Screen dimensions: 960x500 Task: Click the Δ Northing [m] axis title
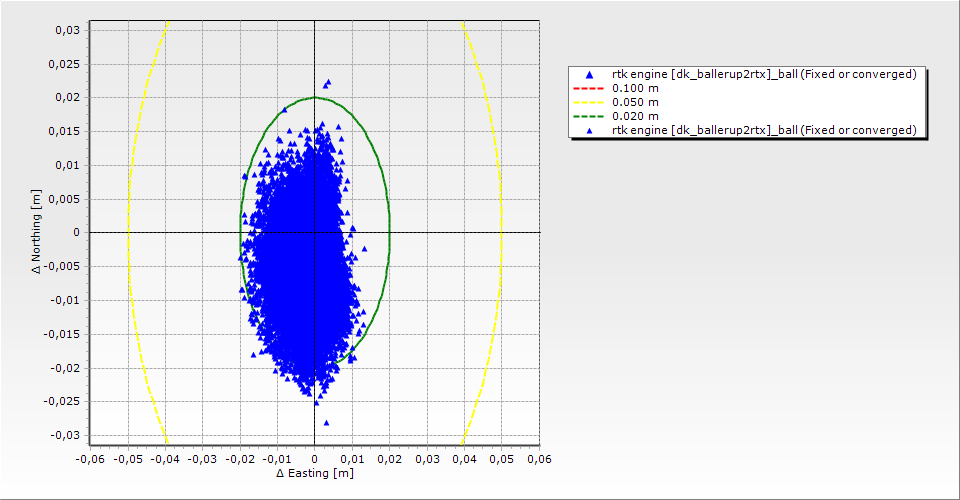coord(37,231)
